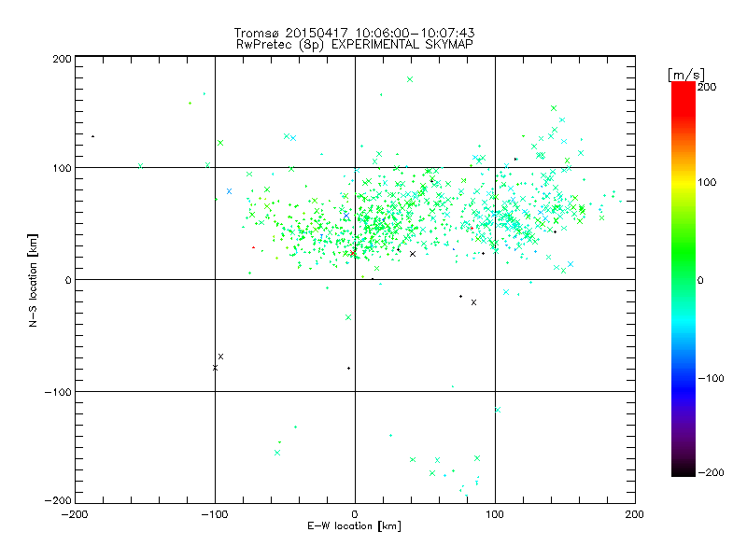Click the 'E-W location [km]' axis label
Viewport: 747px width, 560px height.
(354, 526)
